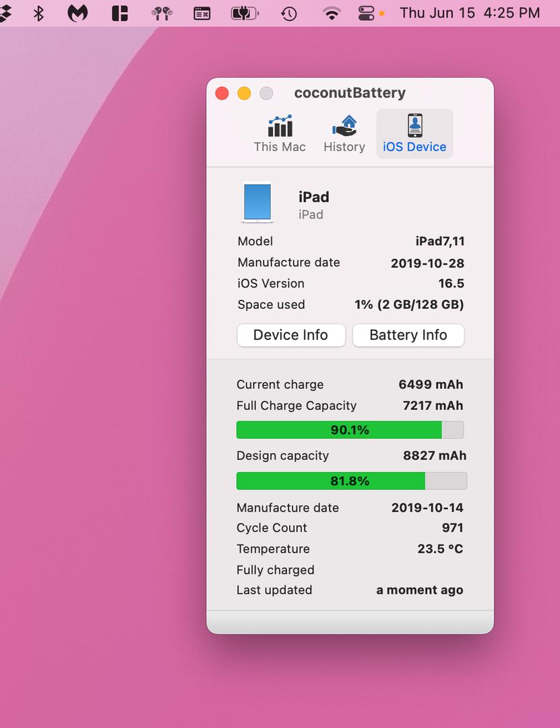Click the battery manufacture date 2019-10-14
Screen dimensions: 560x728
coord(427,508)
